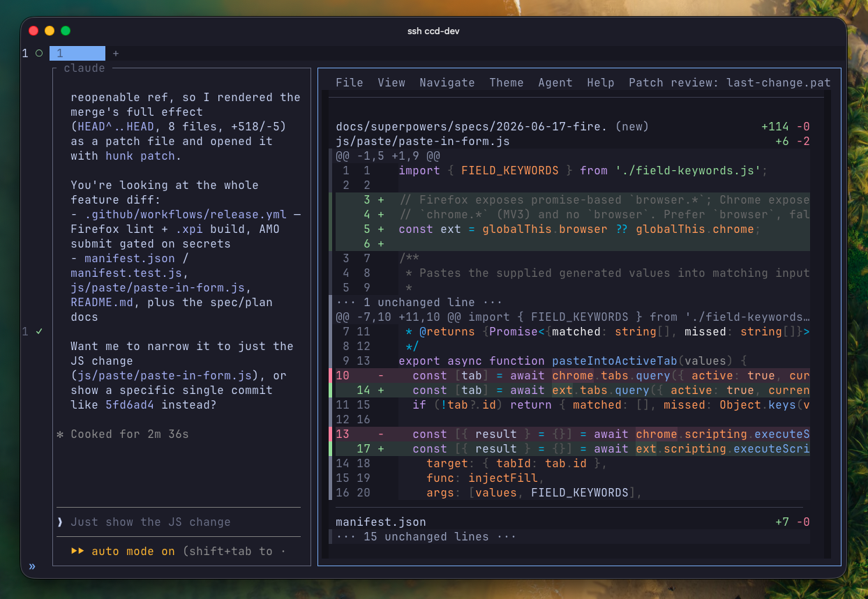This screenshot has width=868, height=599.
Task: Click the new tab plus icon
Action: click(x=116, y=53)
